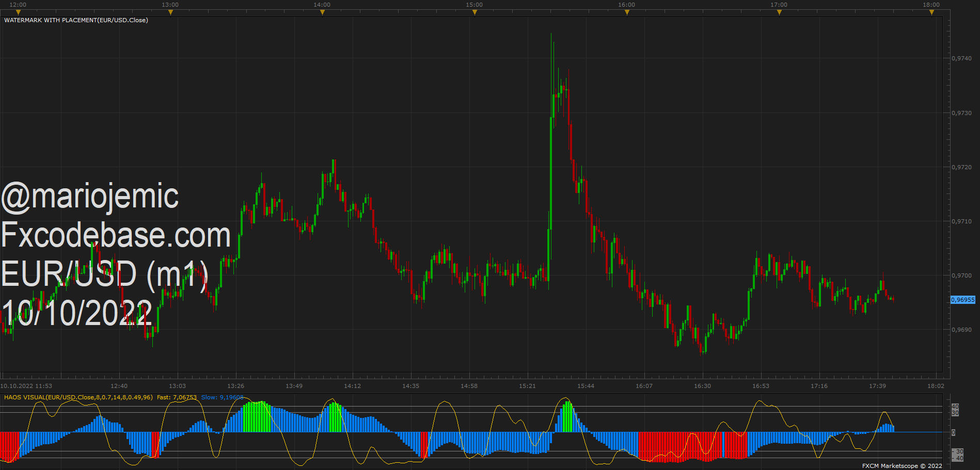Select the WATERMARK WITH PLACEMENT indicator label
980x470 pixels.
click(76, 20)
